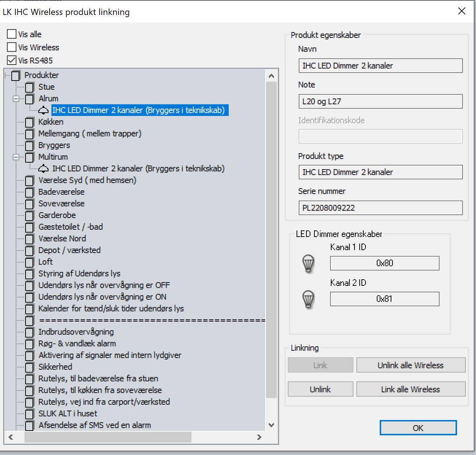Click the Serie nummer field PL2208009222

380,208
